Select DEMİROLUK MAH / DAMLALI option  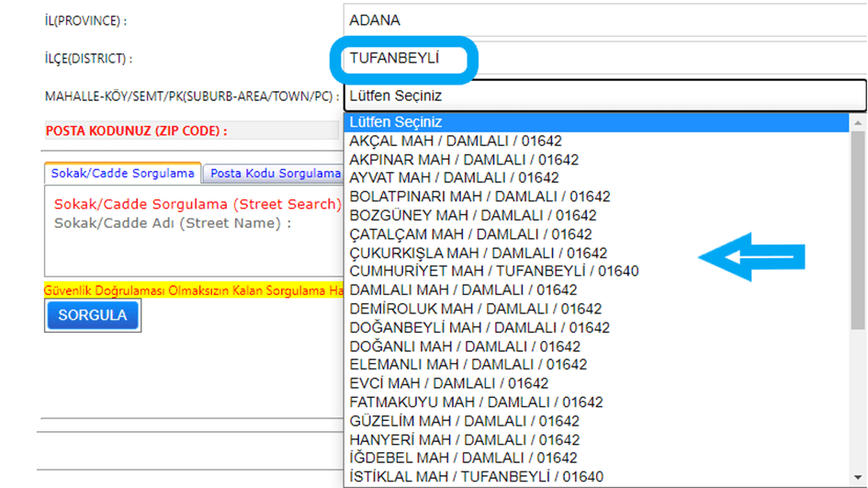point(476,309)
